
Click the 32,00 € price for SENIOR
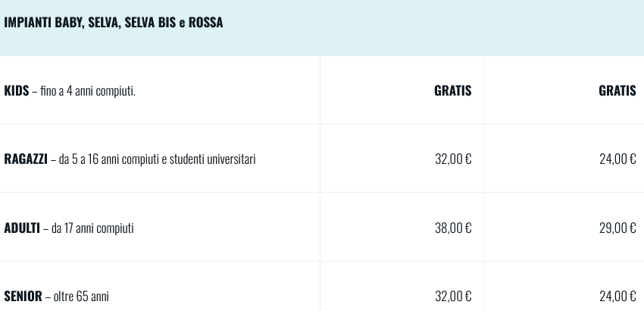[x=453, y=296]
